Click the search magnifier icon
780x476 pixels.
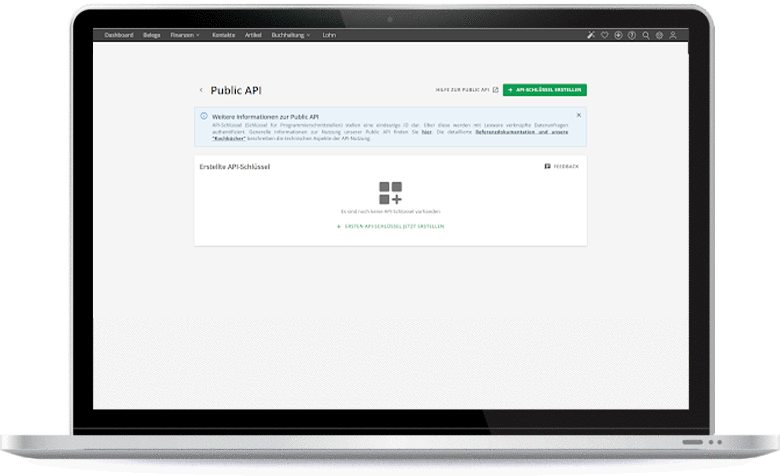pyautogui.click(x=646, y=35)
